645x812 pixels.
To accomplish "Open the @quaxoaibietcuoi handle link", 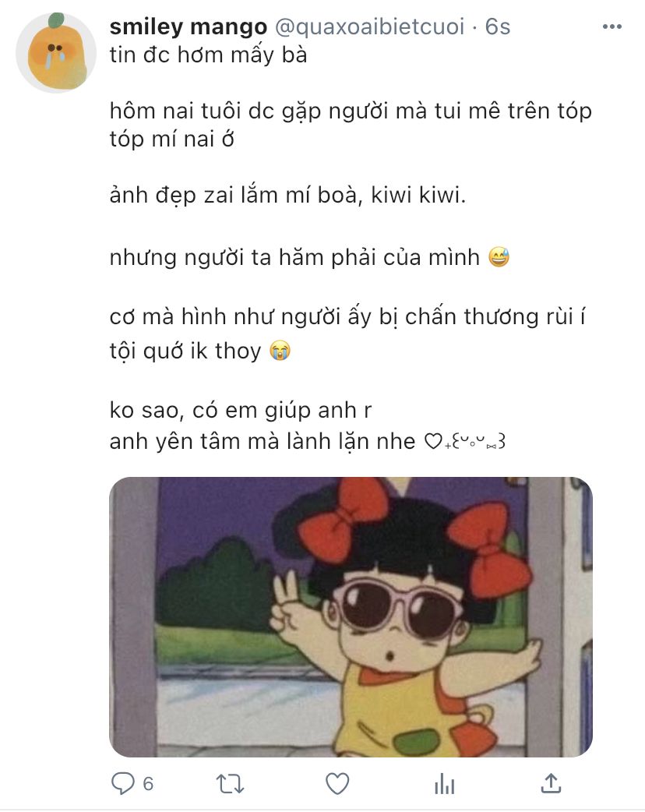I will pyautogui.click(x=369, y=26).
